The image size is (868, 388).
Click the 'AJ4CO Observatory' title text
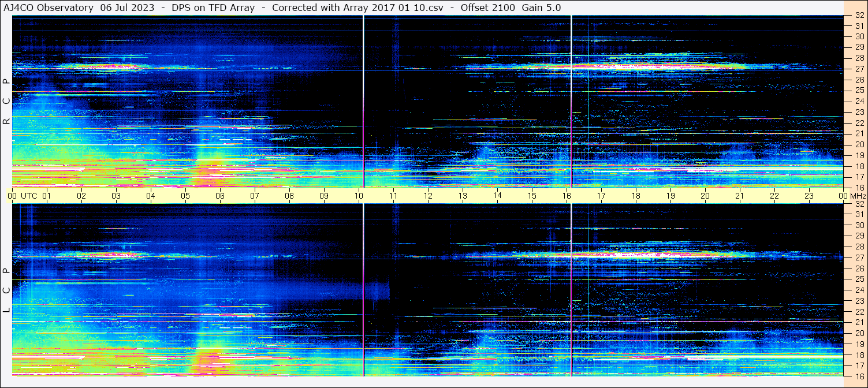pos(49,8)
